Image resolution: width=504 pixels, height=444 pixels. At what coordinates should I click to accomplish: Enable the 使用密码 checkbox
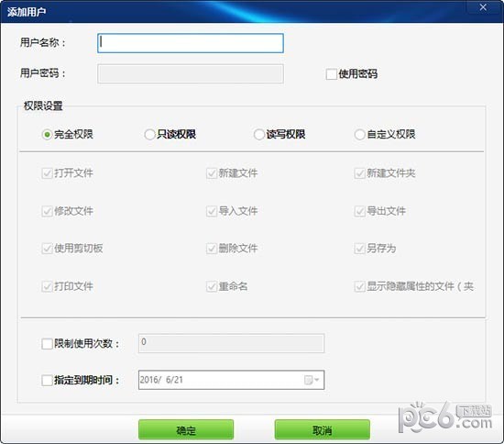pyautogui.click(x=331, y=74)
